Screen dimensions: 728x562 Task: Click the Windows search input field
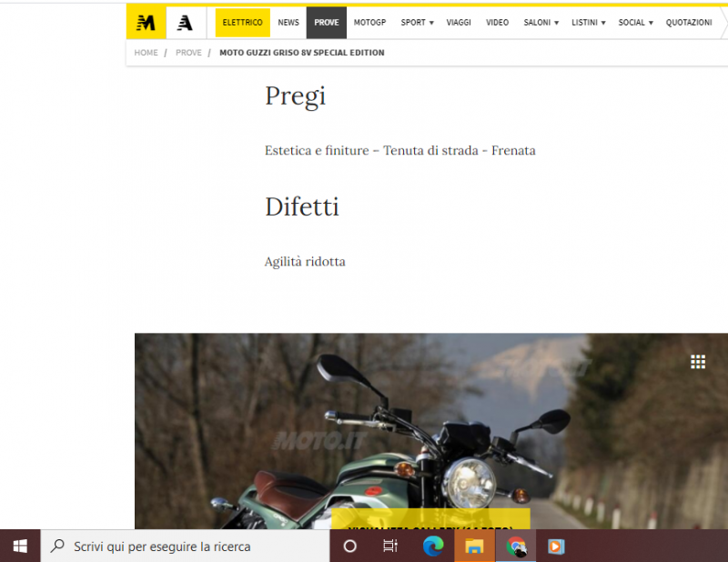point(185,547)
